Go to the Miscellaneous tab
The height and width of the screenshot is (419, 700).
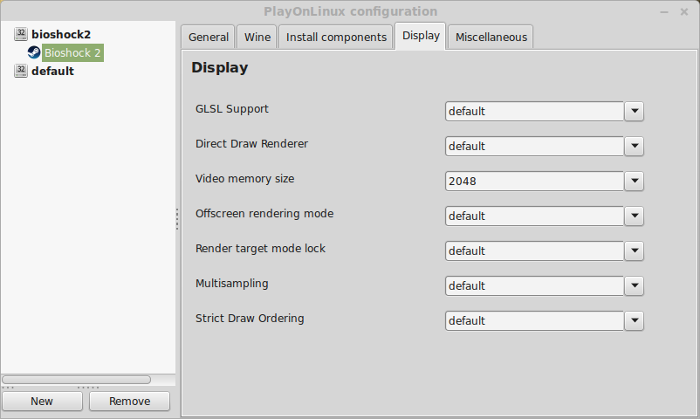[x=491, y=37]
